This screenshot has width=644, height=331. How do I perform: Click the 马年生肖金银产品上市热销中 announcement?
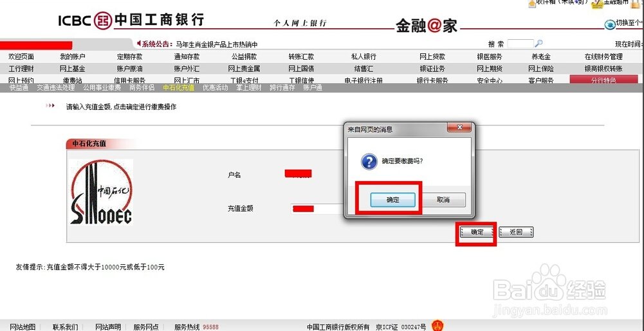tap(216, 44)
